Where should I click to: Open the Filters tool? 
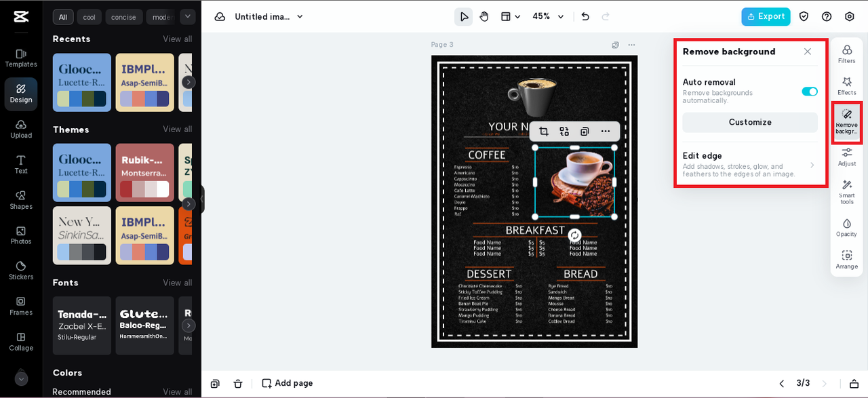pyautogui.click(x=847, y=54)
